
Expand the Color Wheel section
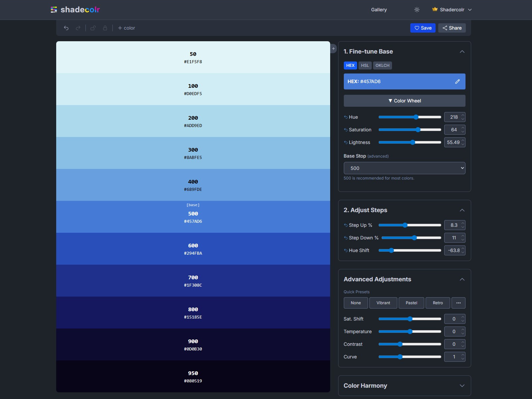coord(404,101)
